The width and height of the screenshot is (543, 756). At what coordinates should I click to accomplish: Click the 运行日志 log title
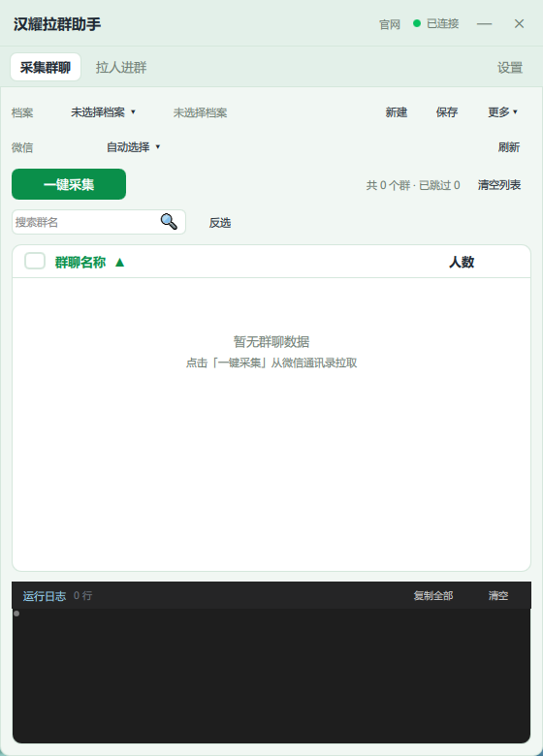coord(45,596)
